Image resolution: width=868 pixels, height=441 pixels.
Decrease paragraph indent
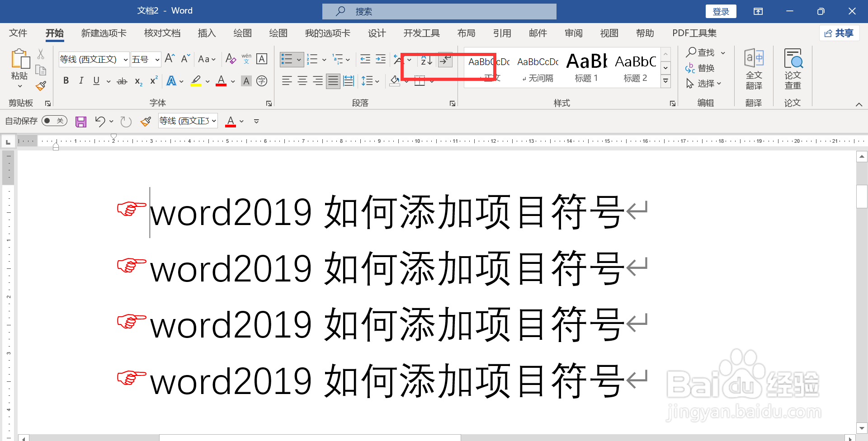click(365, 59)
